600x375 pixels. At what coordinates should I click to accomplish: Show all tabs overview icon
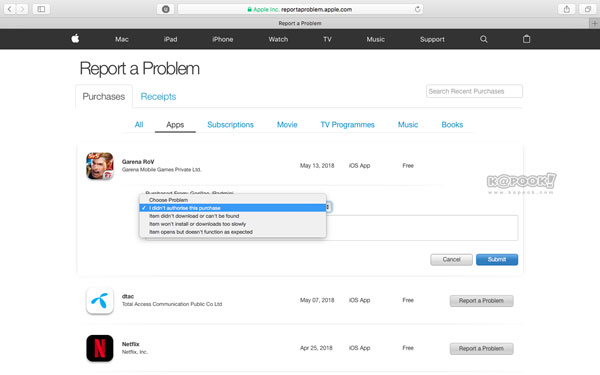pyautogui.click(x=588, y=9)
